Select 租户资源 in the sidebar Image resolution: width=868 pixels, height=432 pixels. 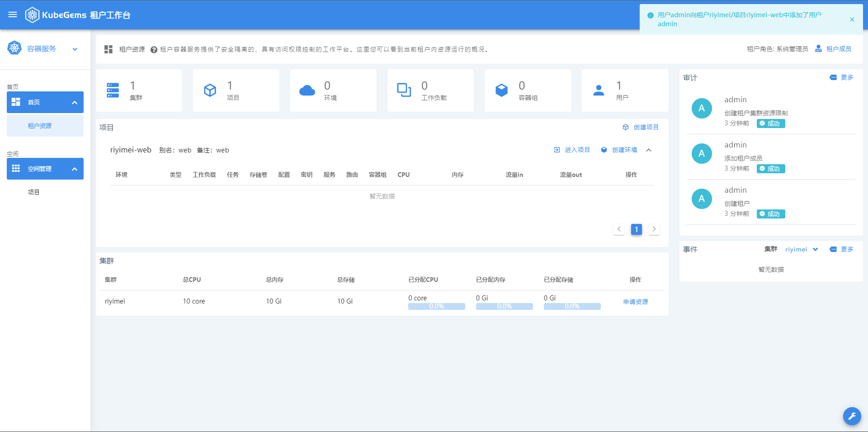(x=45, y=126)
